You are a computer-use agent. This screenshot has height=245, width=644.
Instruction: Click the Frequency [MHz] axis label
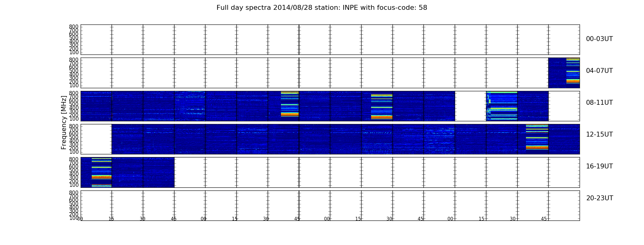pos(64,123)
